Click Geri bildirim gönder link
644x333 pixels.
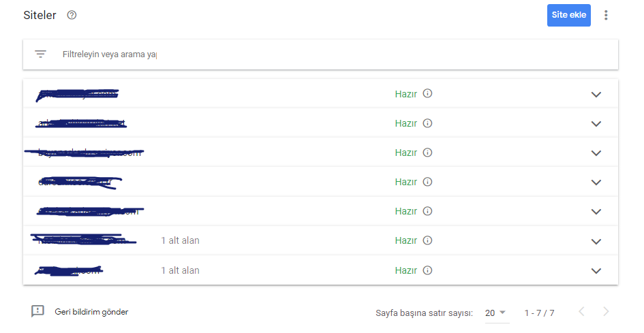click(x=91, y=312)
